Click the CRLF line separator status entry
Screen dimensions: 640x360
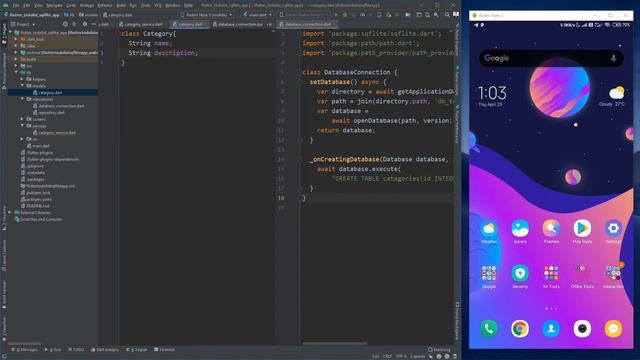[387, 356]
